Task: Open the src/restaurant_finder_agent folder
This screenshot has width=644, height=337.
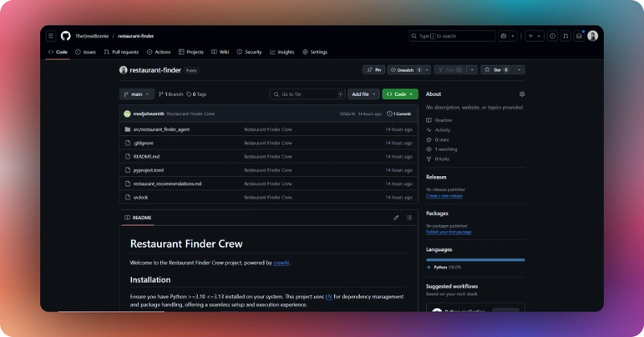Action: [162, 129]
